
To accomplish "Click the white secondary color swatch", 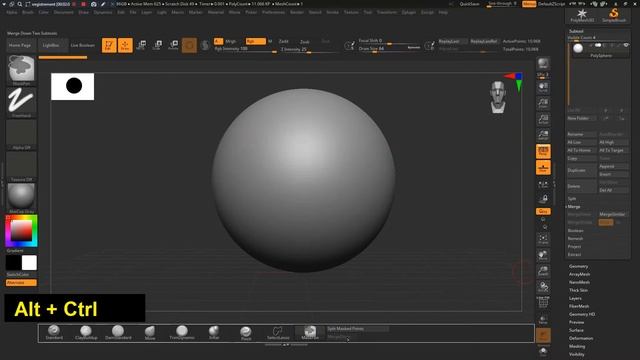I will coord(29,262).
